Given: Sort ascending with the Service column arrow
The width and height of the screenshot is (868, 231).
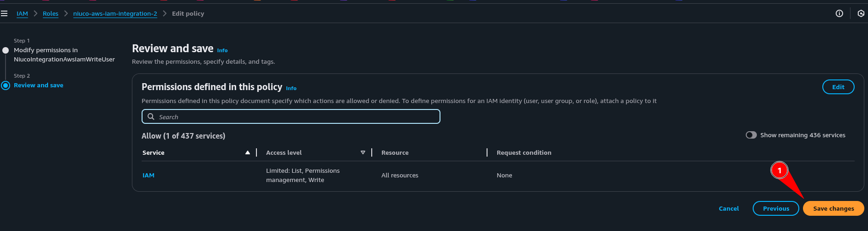Looking at the screenshot, I should tap(248, 152).
